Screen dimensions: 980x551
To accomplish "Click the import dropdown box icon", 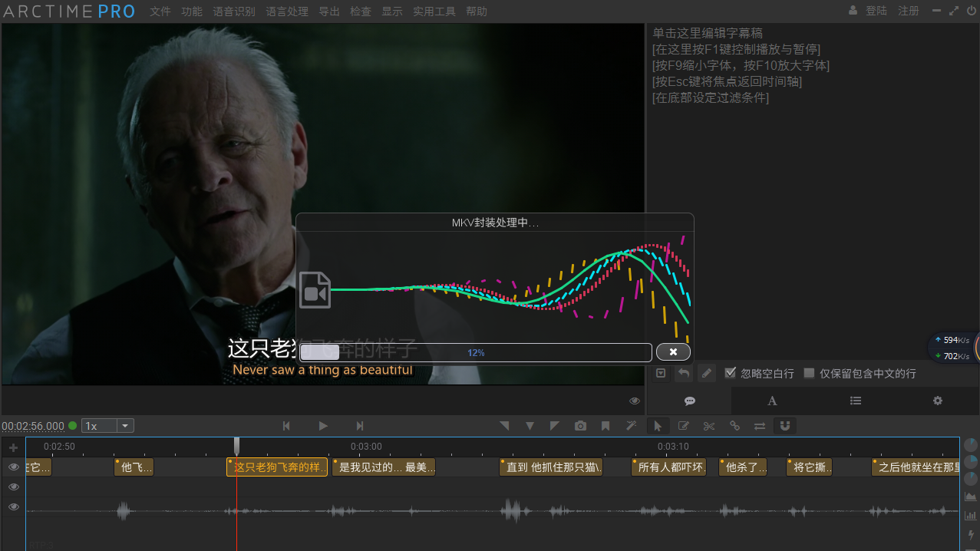I will pyautogui.click(x=660, y=373).
